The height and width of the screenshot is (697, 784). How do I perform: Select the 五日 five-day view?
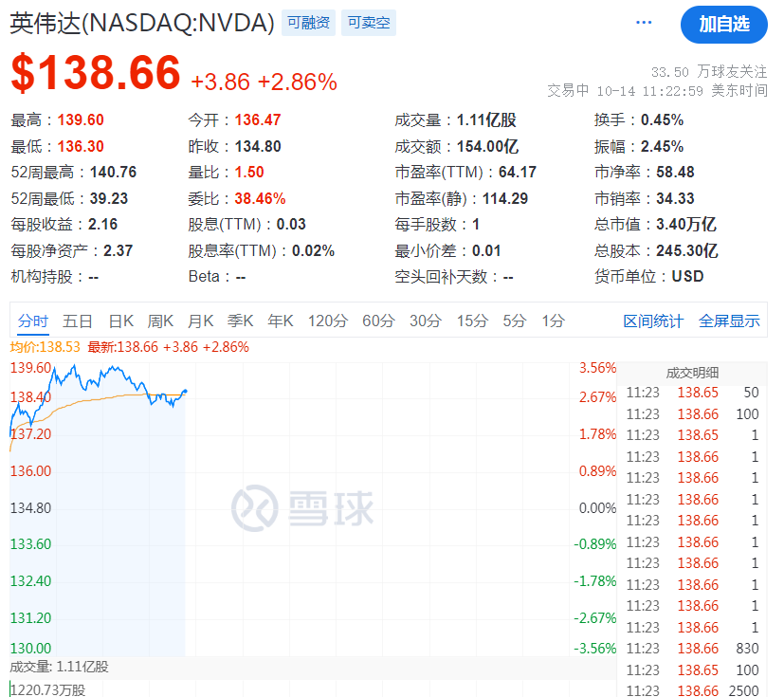78,321
